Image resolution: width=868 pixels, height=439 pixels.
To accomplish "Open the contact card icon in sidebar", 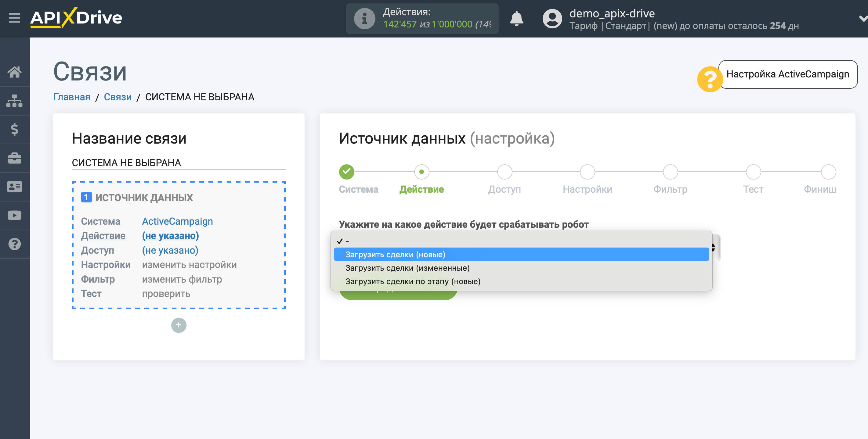I will [14, 187].
